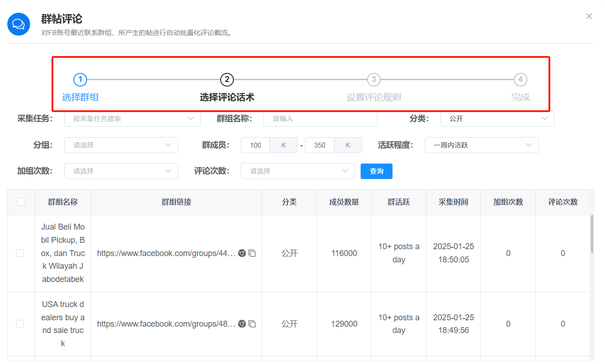Click the maximum 群成员 field showing 350
Screen dimensions: 605x364
click(320, 145)
